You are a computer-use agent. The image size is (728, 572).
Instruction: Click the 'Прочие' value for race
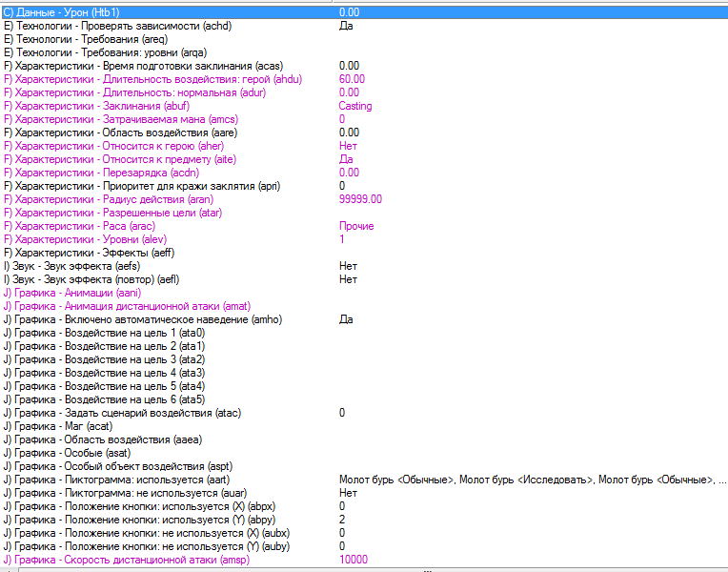(x=356, y=227)
